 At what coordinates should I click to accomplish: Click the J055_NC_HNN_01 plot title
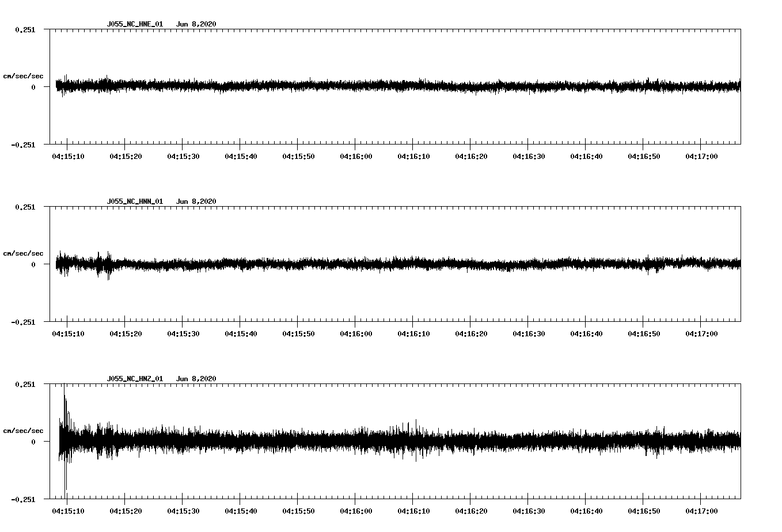(135, 202)
